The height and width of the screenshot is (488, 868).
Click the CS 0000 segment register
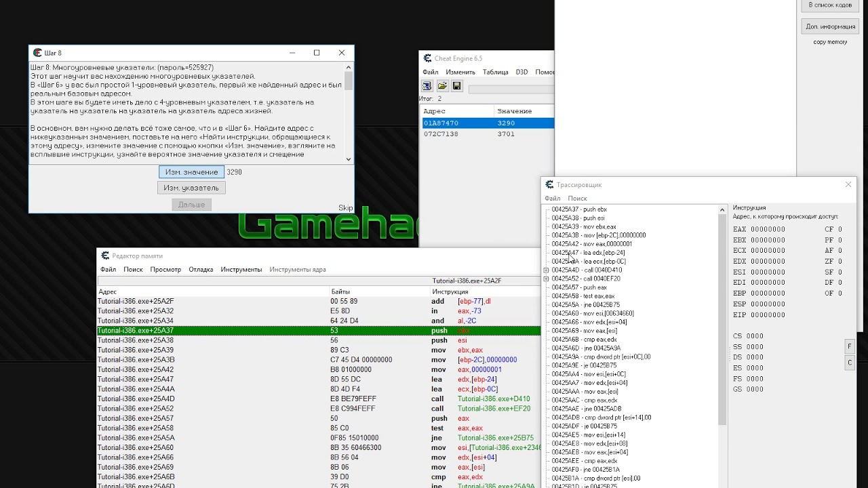(x=748, y=336)
